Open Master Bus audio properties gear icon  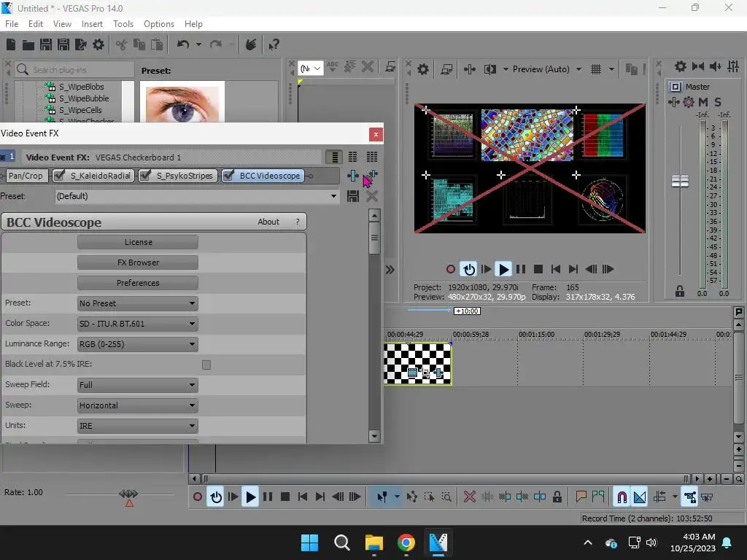point(681,66)
